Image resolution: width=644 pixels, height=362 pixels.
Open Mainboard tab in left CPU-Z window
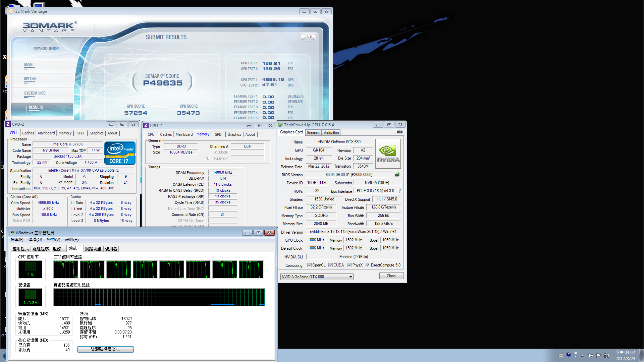tap(46, 133)
